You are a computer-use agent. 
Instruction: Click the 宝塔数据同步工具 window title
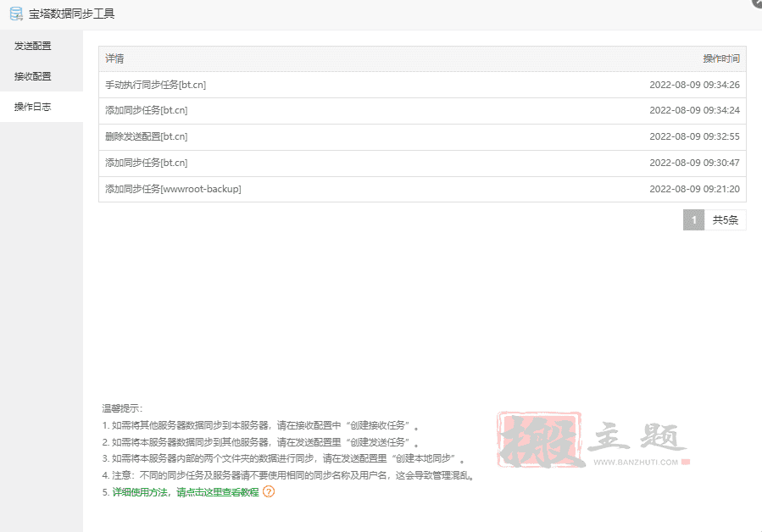[71, 14]
